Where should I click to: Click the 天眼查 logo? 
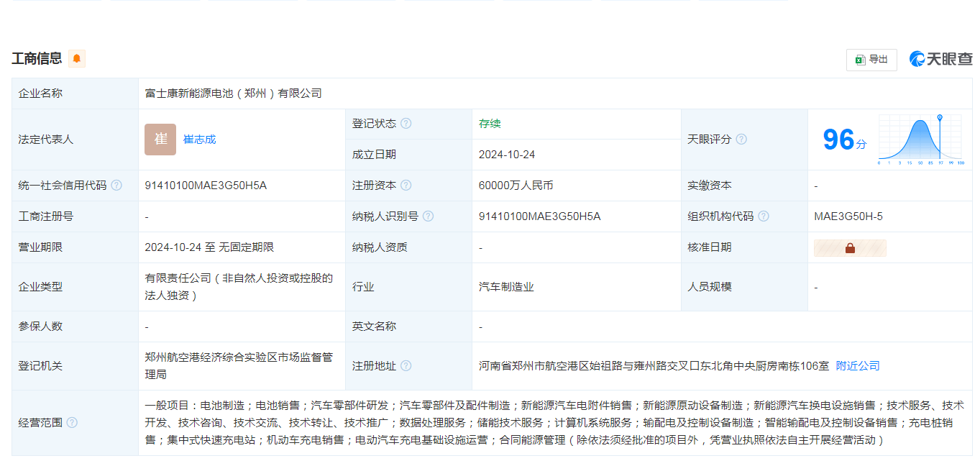tap(940, 59)
